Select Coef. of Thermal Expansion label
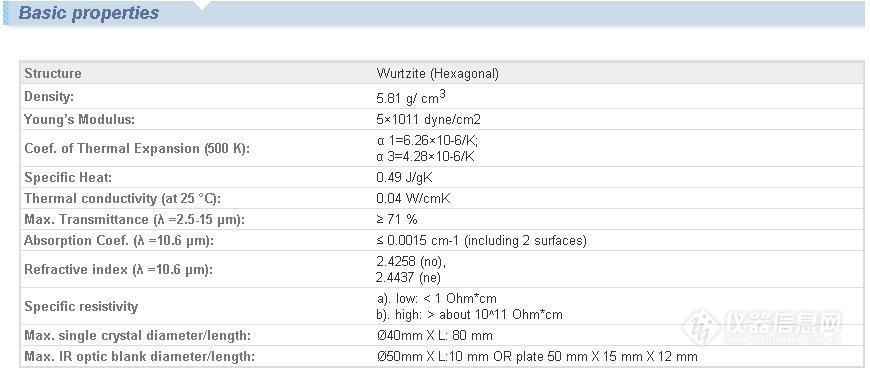This screenshot has width=870, height=371. (137, 149)
